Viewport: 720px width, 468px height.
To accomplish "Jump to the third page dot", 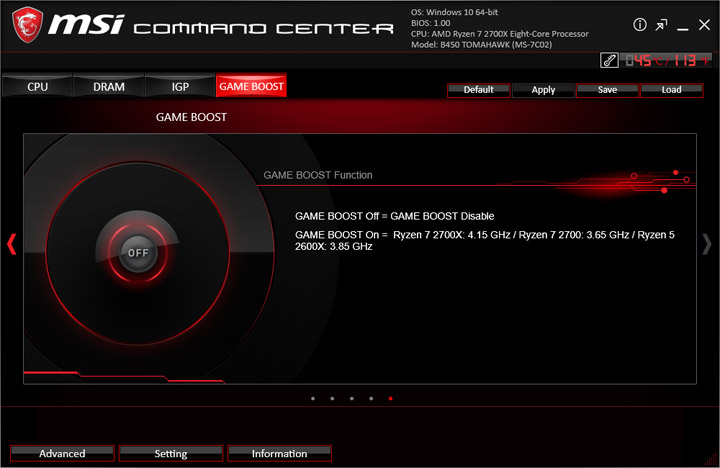I will coord(351,399).
